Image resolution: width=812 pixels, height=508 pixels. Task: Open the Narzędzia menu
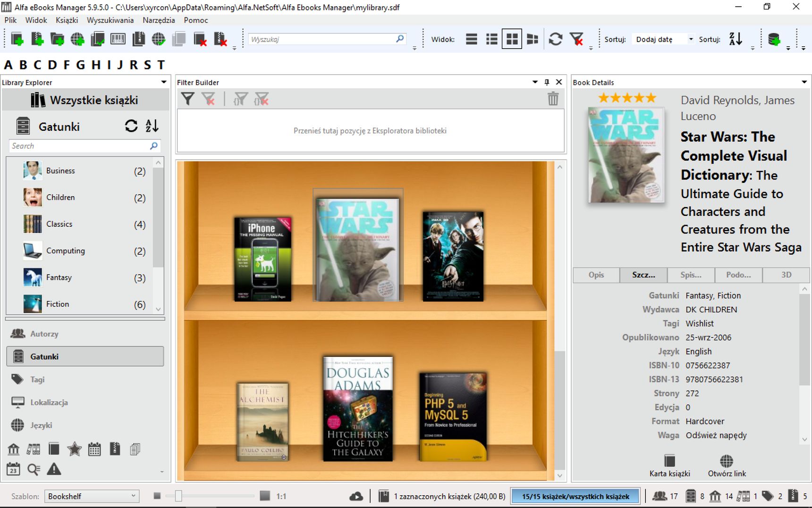pyautogui.click(x=159, y=20)
